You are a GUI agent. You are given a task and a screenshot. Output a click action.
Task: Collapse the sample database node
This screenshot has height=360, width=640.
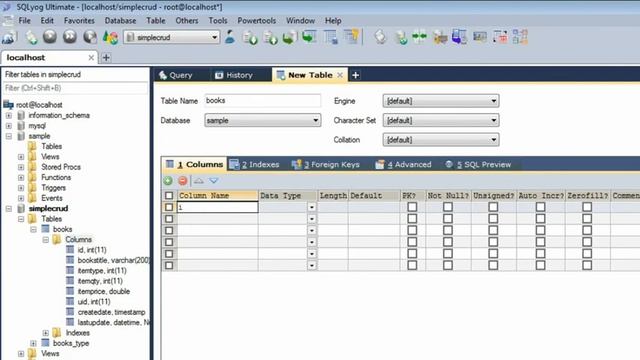(x=9, y=136)
